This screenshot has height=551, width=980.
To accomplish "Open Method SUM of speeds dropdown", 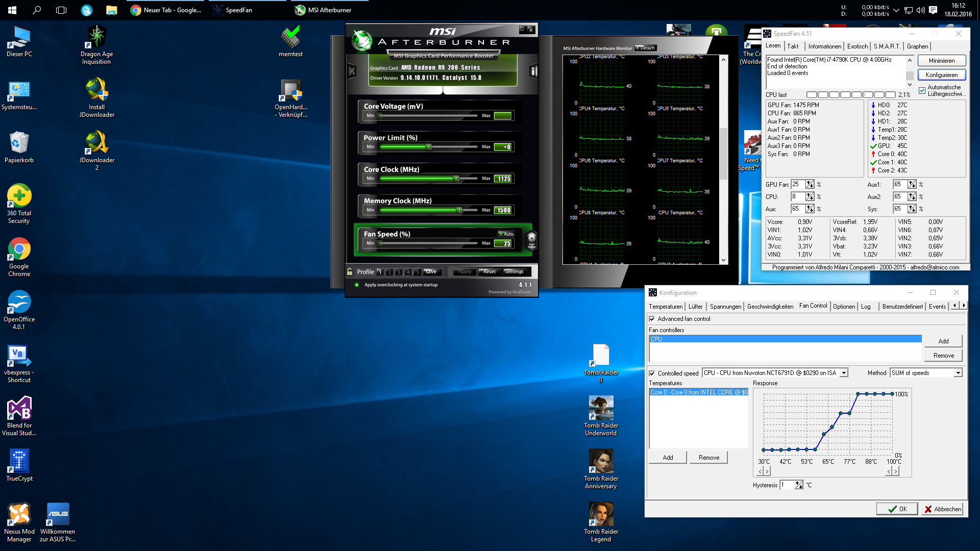I will 958,373.
